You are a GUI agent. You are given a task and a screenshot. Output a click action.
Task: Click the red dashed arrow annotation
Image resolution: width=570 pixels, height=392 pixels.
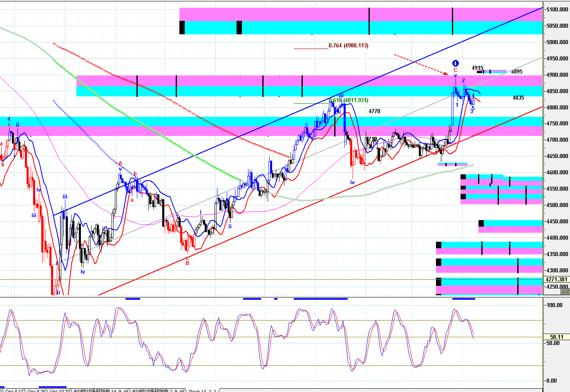tap(421, 65)
